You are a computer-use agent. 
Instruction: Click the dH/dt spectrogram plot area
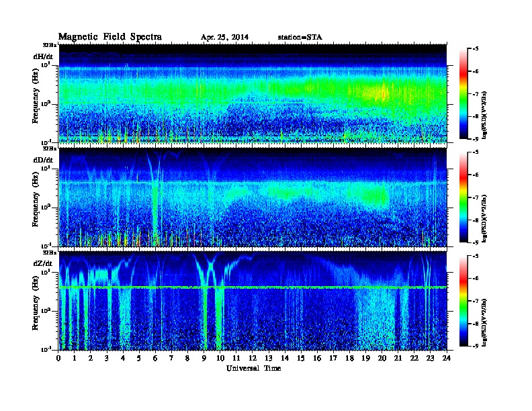[253, 93]
